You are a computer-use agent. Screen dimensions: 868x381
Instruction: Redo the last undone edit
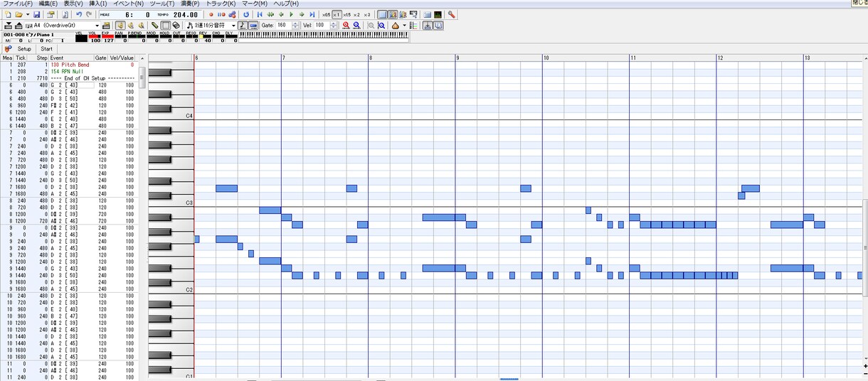89,14
